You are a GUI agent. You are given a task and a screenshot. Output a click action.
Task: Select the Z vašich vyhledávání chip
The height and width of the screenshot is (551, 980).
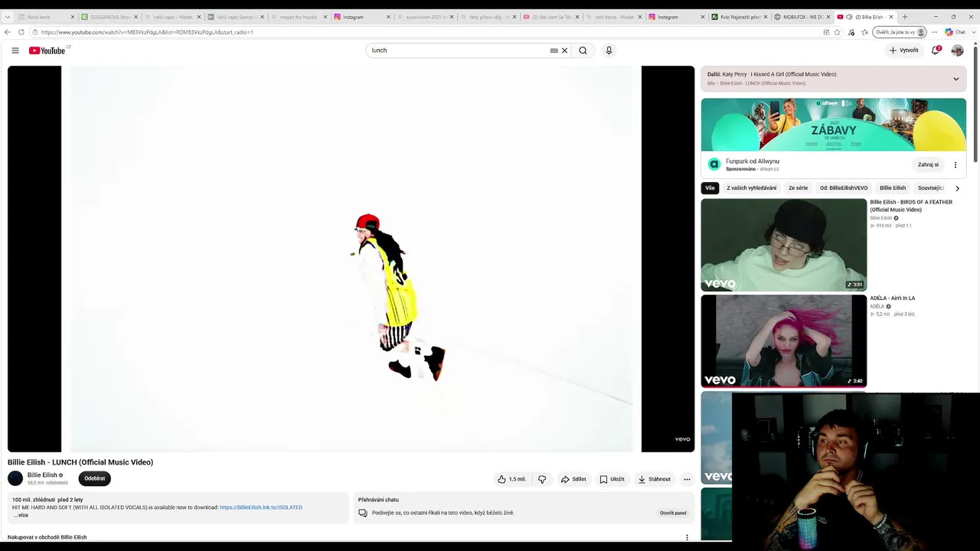click(x=751, y=188)
